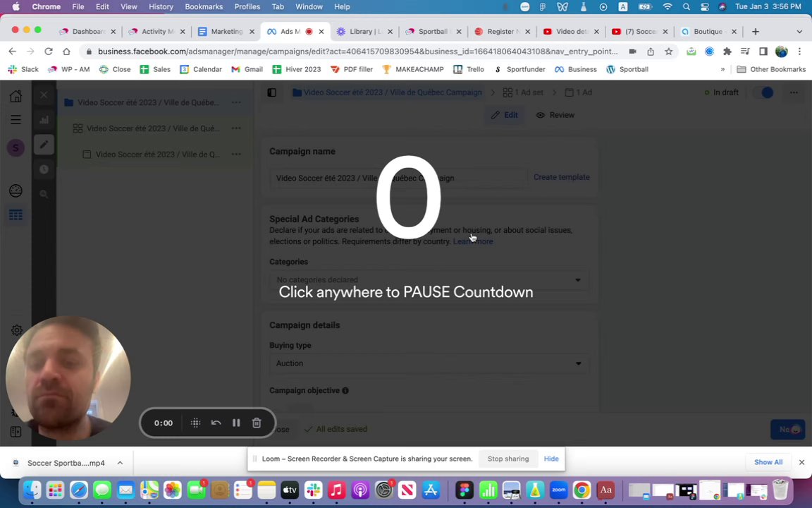Open Finder from the dock

[32, 490]
